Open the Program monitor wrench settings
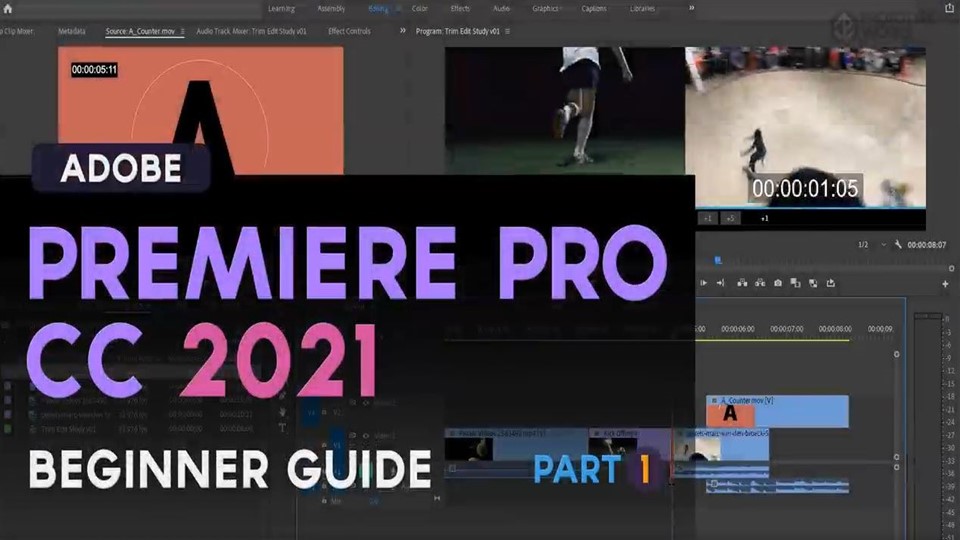Viewport: 960px width, 540px height. 898,244
